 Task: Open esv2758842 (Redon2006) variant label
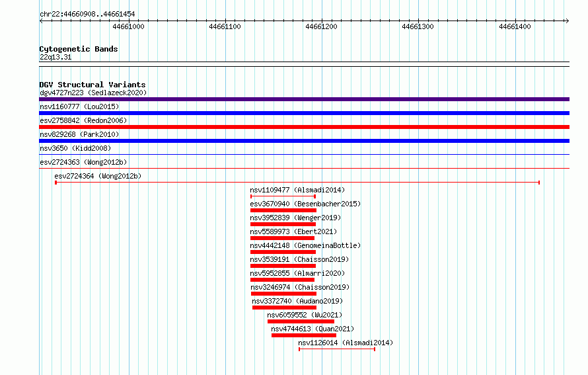pos(83,120)
